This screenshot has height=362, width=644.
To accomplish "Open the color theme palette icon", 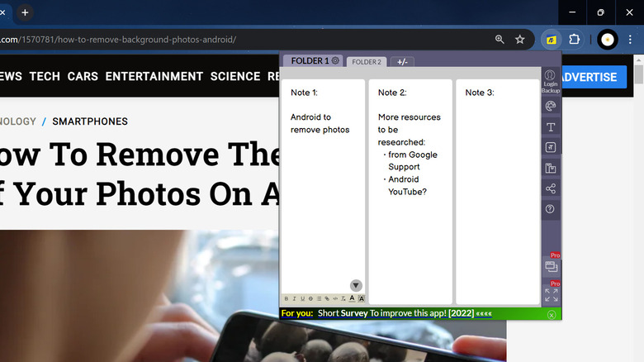I will [551, 106].
